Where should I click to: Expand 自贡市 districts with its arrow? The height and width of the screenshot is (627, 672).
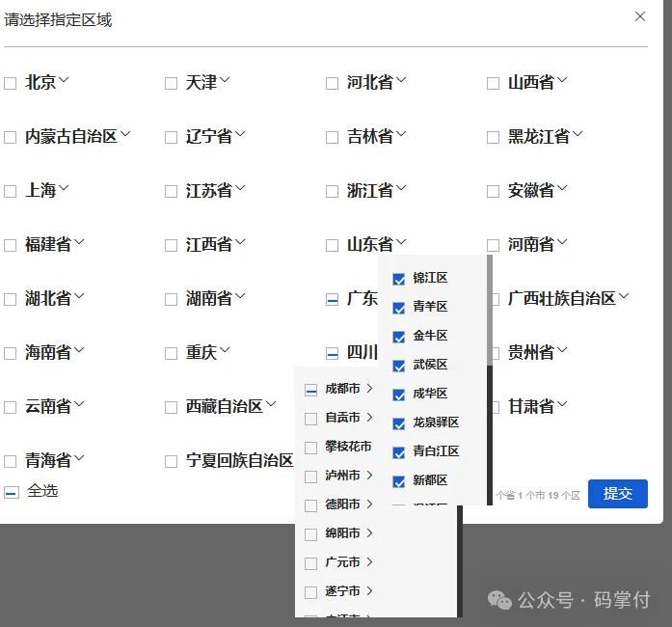click(x=369, y=418)
